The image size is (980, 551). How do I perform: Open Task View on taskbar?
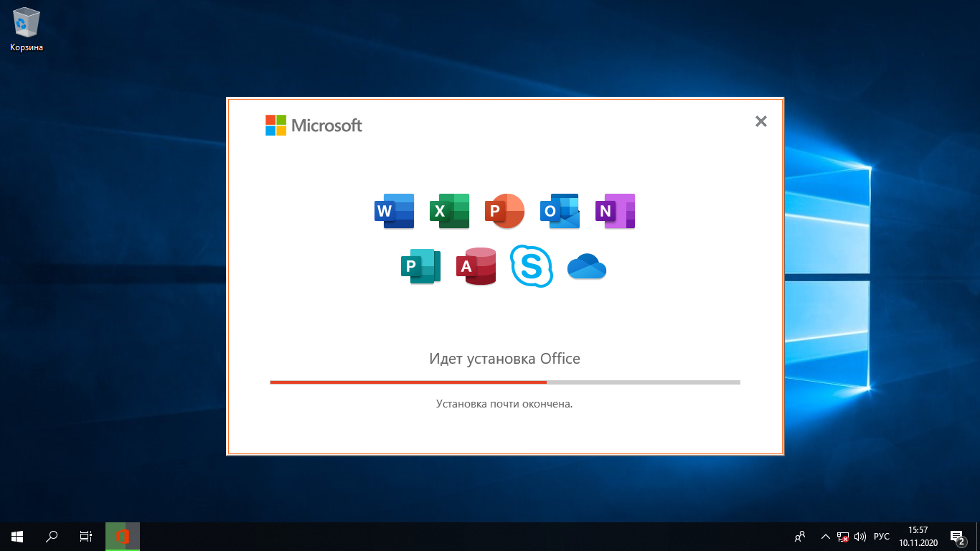[86, 536]
